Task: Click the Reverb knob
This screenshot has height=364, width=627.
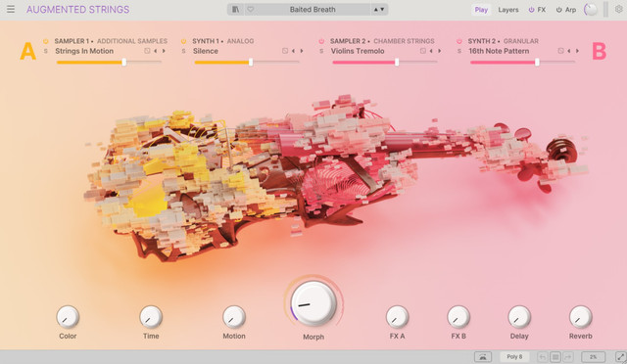Action: (580, 317)
